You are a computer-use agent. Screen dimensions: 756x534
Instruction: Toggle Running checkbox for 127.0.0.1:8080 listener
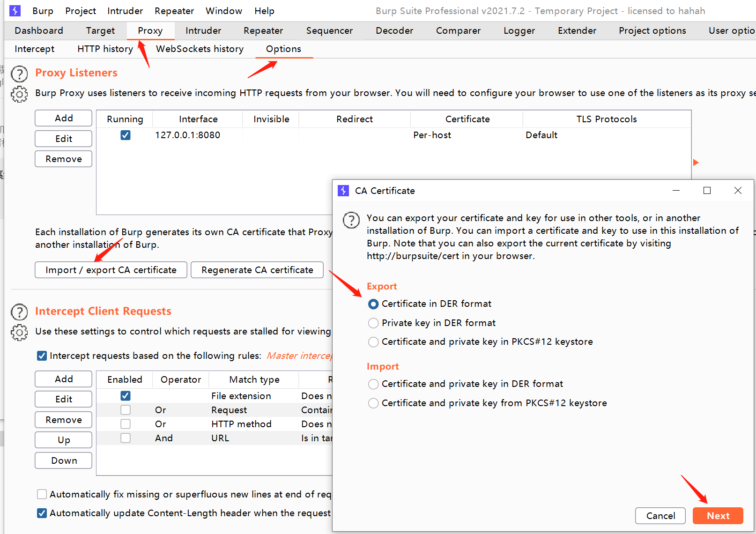(x=126, y=135)
